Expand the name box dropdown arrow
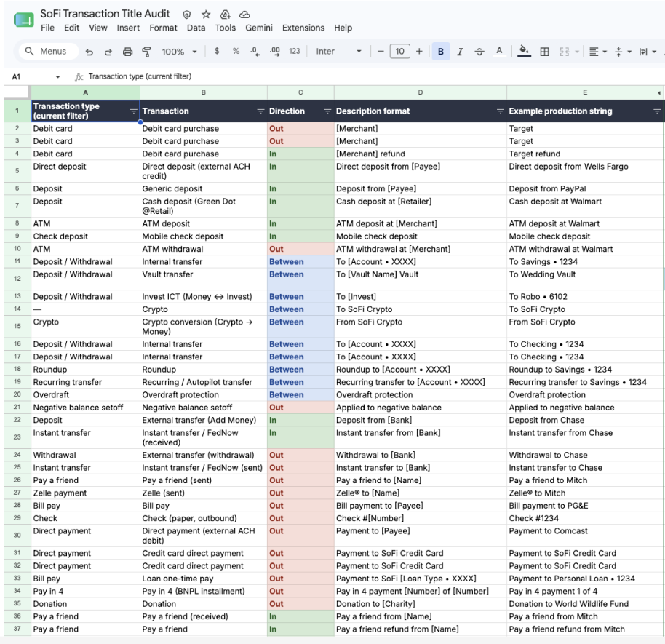Image resolution: width=665 pixels, height=644 pixels. (x=57, y=77)
